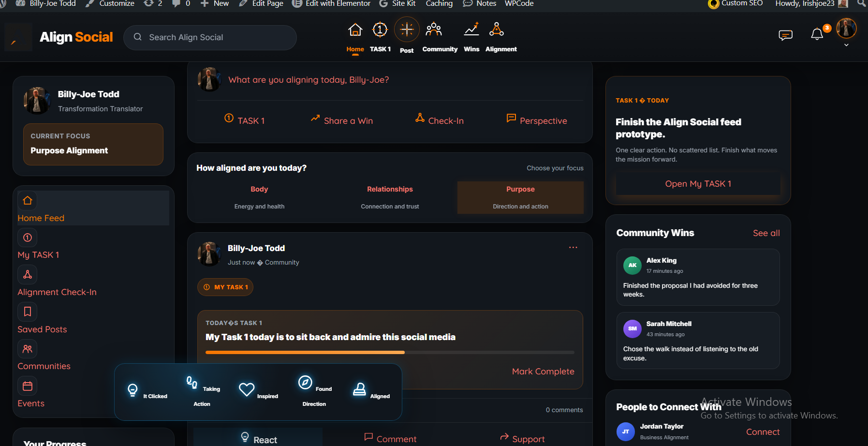This screenshot has height=446, width=868.
Task: Open the messages chat bubble icon
Action: 785,35
